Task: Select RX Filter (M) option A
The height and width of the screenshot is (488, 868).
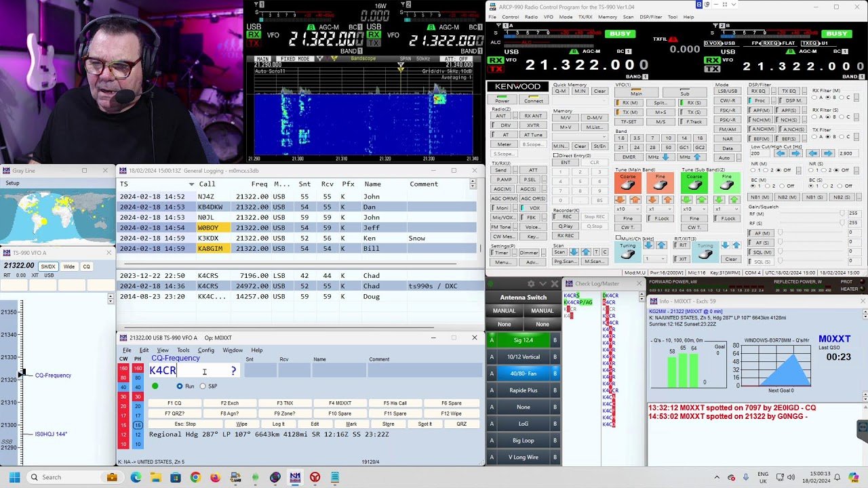Action: click(x=814, y=97)
